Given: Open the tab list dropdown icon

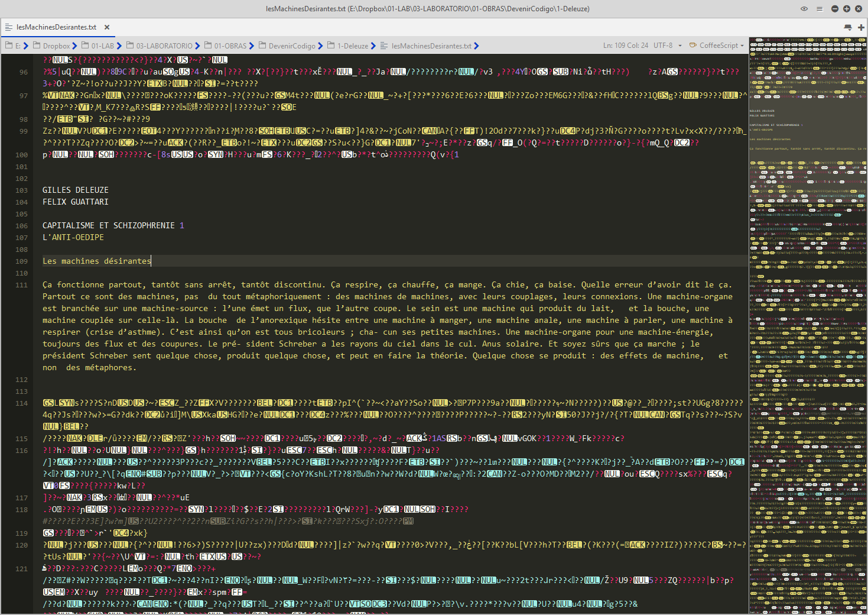Looking at the screenshot, I should (848, 27).
